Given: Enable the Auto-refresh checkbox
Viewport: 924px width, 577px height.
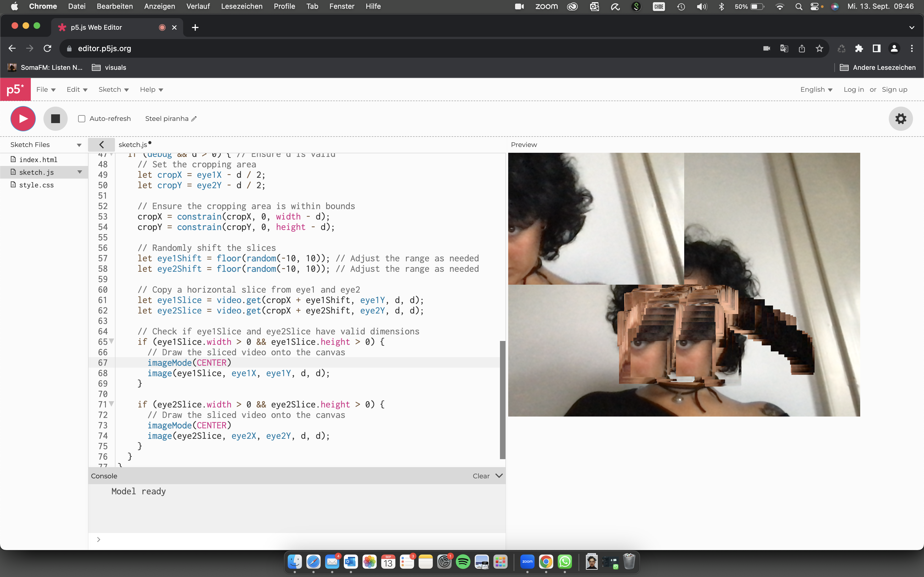Looking at the screenshot, I should [x=81, y=119].
